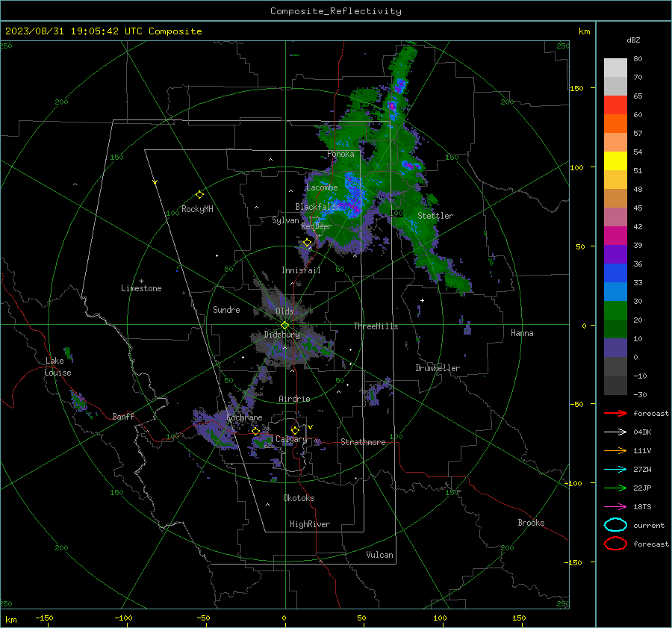672x628 pixels.
Task: Pick the bright yellow swatch below 54
Action: [x=615, y=161]
